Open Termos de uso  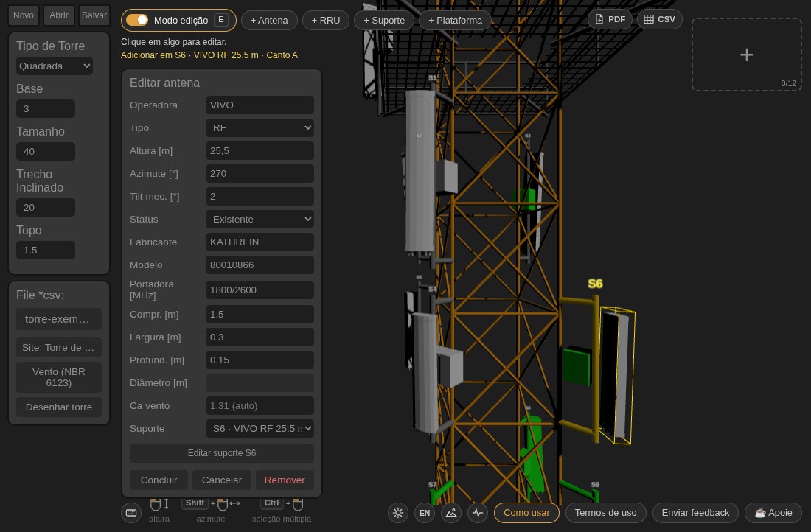click(x=605, y=513)
